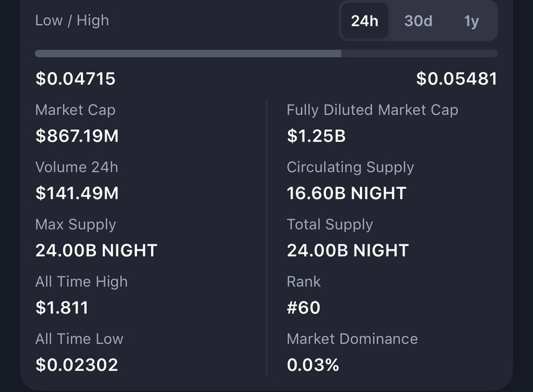Image resolution: width=533 pixels, height=392 pixels.
Task: Click the Circulating Supply label
Action: click(x=350, y=167)
